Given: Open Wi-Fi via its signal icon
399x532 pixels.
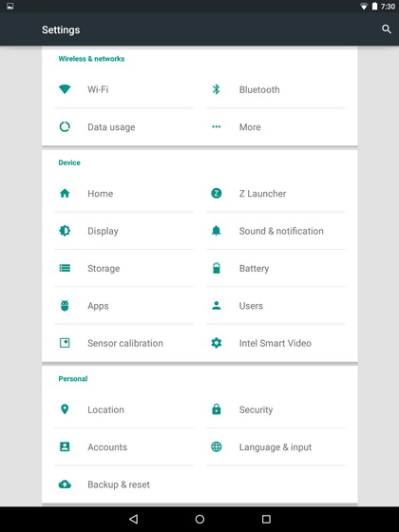Looking at the screenshot, I should point(65,89).
